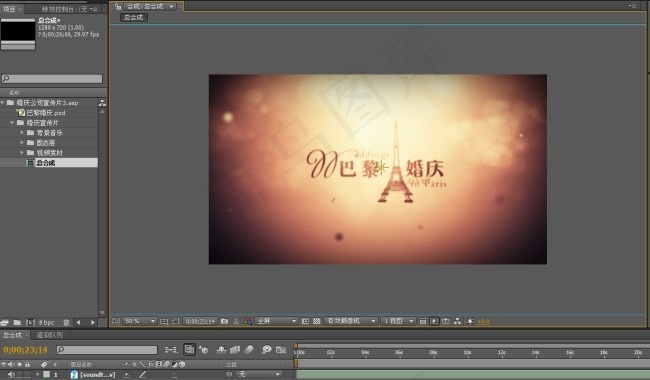This screenshot has height=380, width=650.
Task: Click the exposure value +0.0
Action: click(483, 321)
